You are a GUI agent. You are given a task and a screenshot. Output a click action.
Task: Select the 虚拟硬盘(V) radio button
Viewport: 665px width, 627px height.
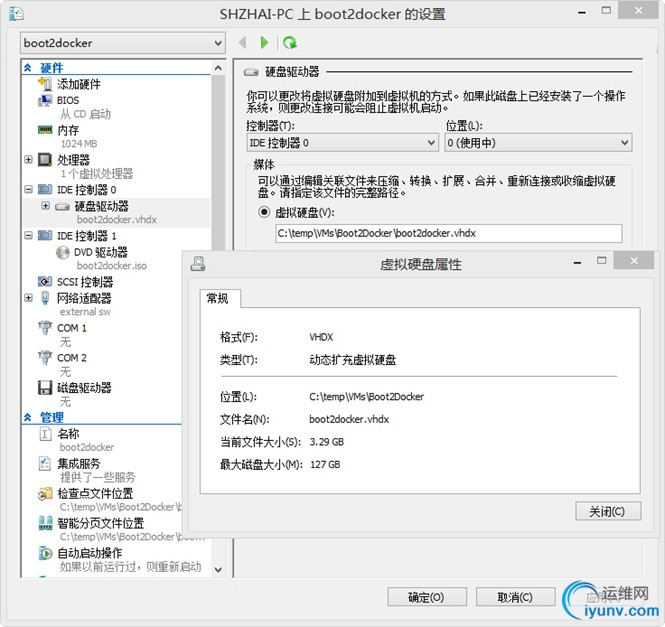[x=264, y=212]
